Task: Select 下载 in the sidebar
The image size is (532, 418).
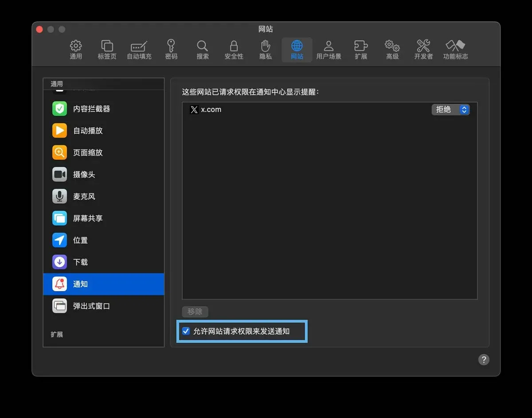Action: 104,262
